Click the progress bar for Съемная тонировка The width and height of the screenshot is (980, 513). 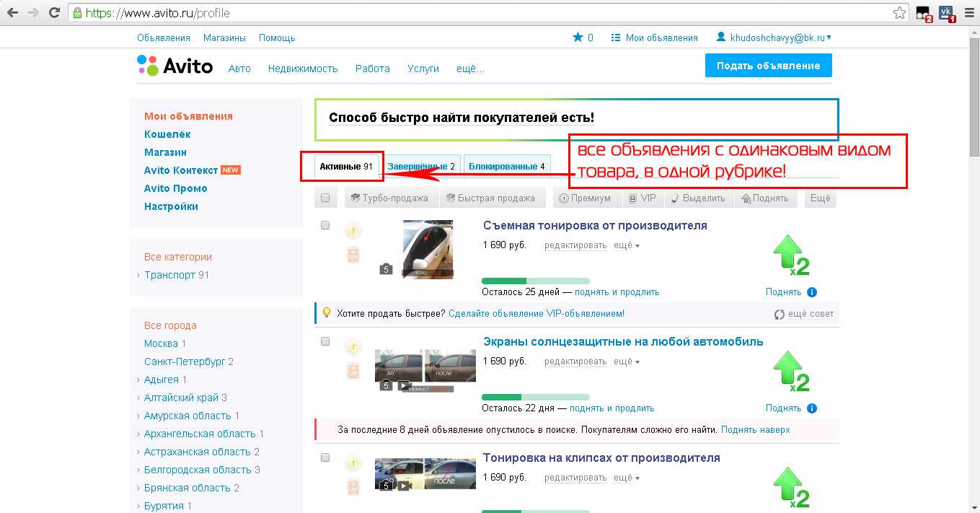tap(535, 281)
